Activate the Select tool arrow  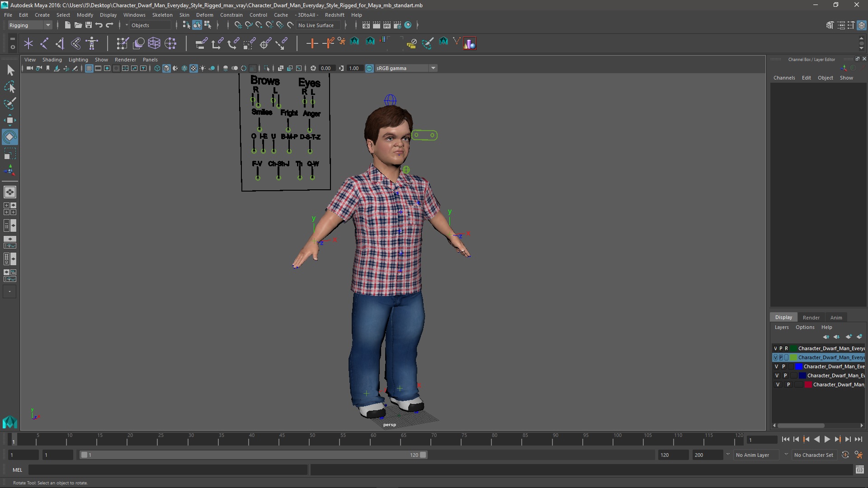[x=10, y=70]
